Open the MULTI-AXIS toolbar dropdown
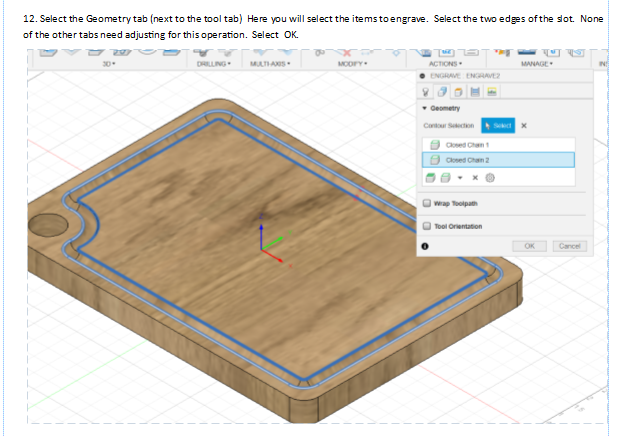 pyautogui.click(x=270, y=64)
